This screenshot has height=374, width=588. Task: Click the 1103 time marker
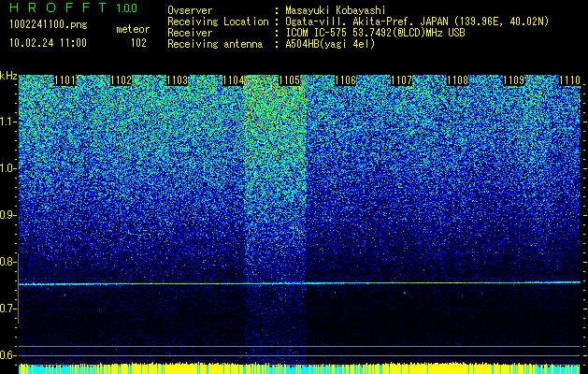pos(177,80)
